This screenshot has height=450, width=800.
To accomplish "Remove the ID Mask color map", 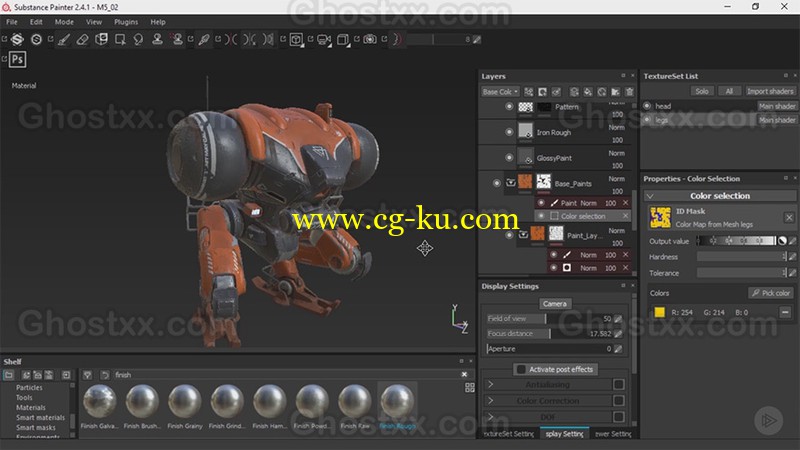I will coord(789,218).
